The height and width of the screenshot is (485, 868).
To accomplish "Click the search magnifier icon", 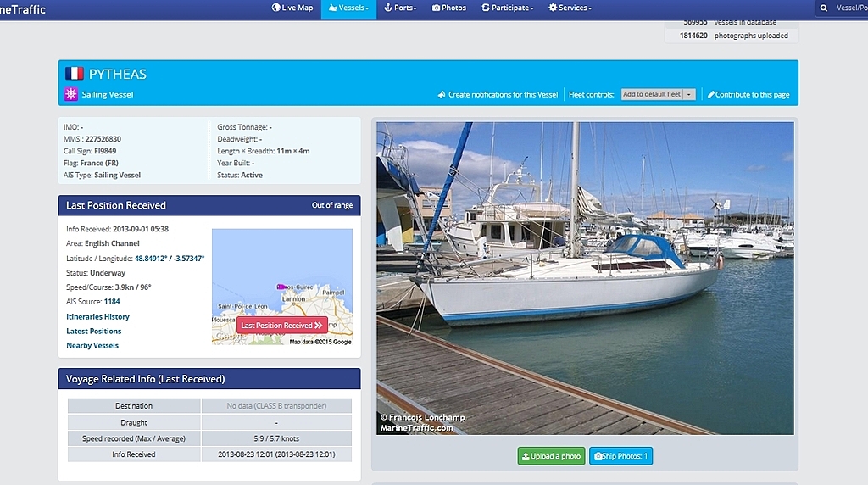I will click(x=824, y=8).
